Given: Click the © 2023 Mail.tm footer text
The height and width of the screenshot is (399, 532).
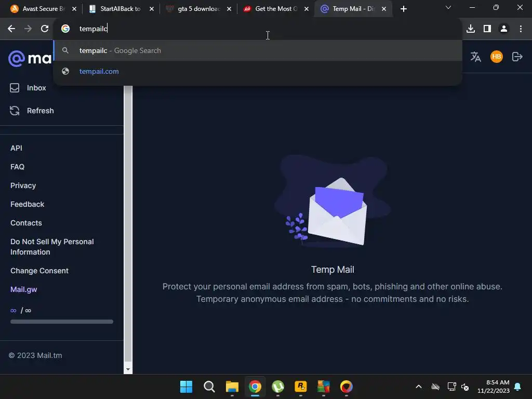Looking at the screenshot, I should 35,355.
